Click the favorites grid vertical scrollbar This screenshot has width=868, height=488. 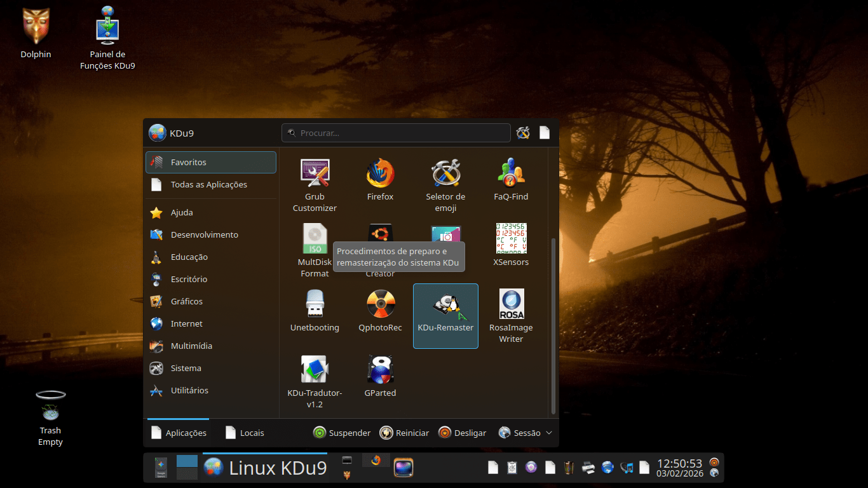coord(553,324)
